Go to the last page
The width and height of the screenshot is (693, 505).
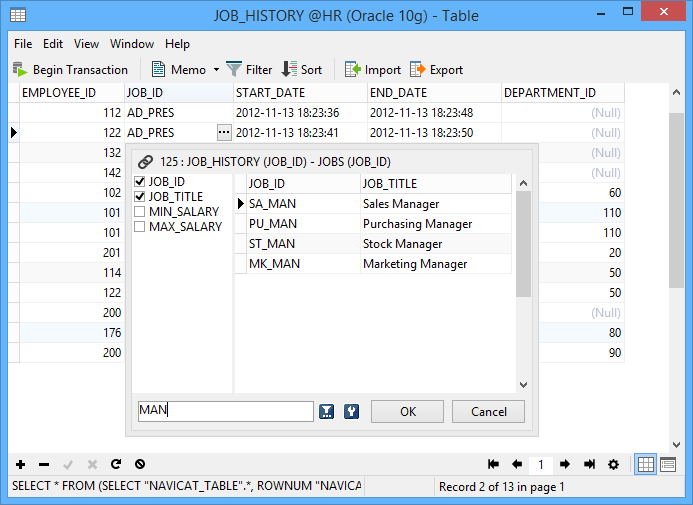[589, 464]
